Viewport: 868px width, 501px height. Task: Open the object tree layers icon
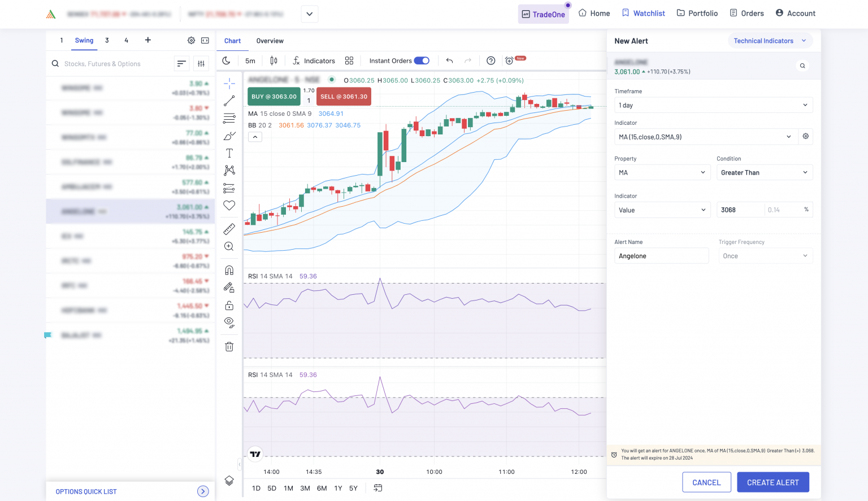(x=229, y=481)
